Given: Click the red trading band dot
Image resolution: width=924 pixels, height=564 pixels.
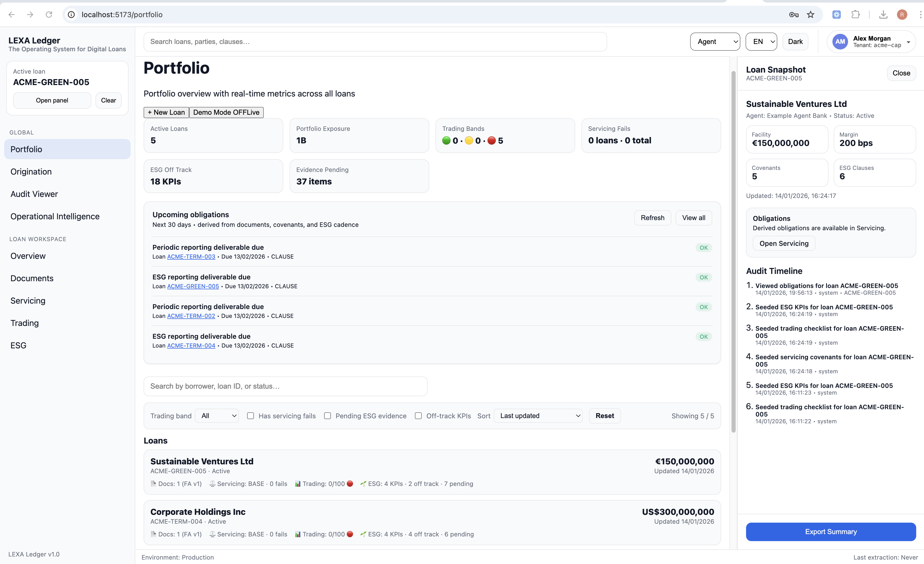Looking at the screenshot, I should pos(491,141).
